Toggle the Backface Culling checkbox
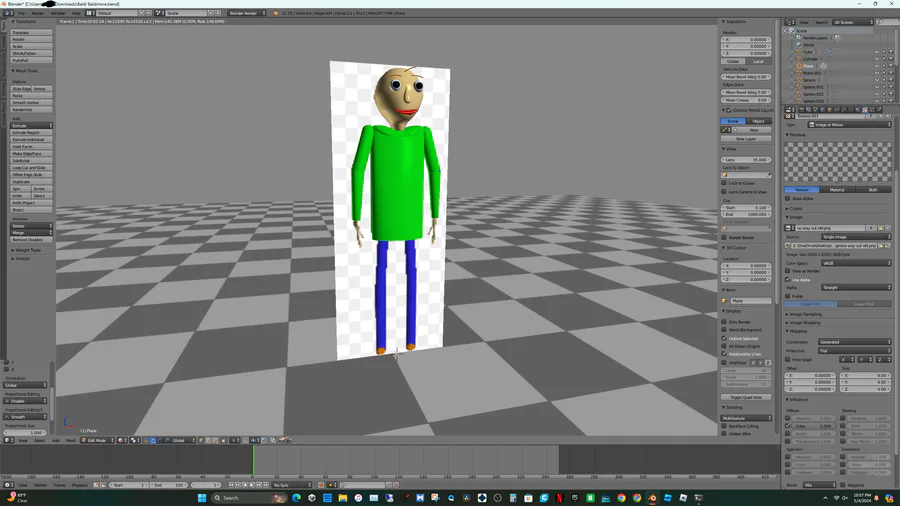900x506 pixels. coord(724,426)
